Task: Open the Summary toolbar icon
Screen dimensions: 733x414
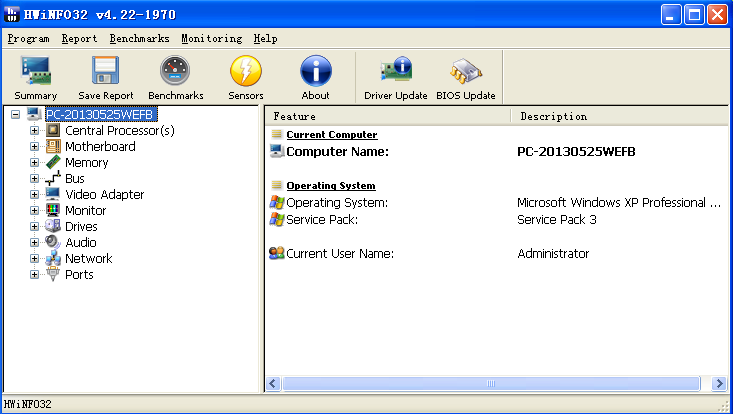Action: pos(36,78)
